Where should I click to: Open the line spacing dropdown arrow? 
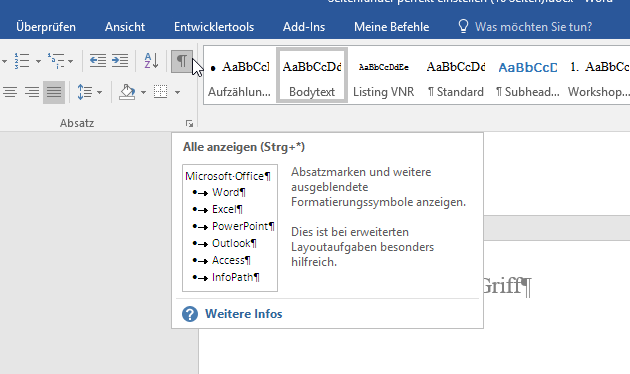pos(99,93)
